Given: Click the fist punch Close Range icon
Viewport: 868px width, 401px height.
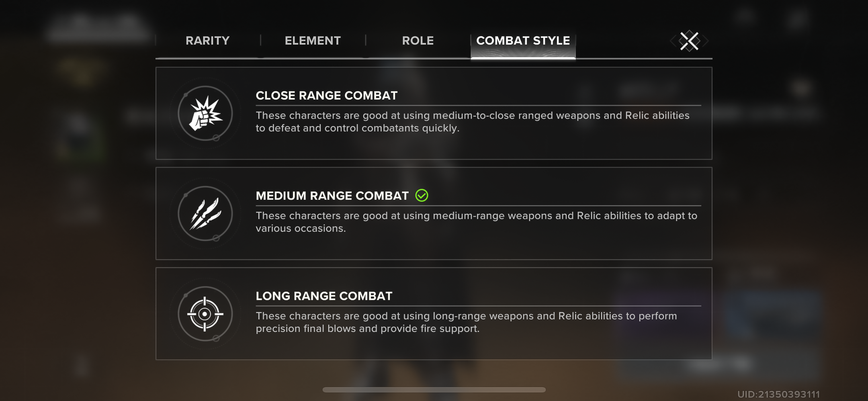Looking at the screenshot, I should coord(205,113).
